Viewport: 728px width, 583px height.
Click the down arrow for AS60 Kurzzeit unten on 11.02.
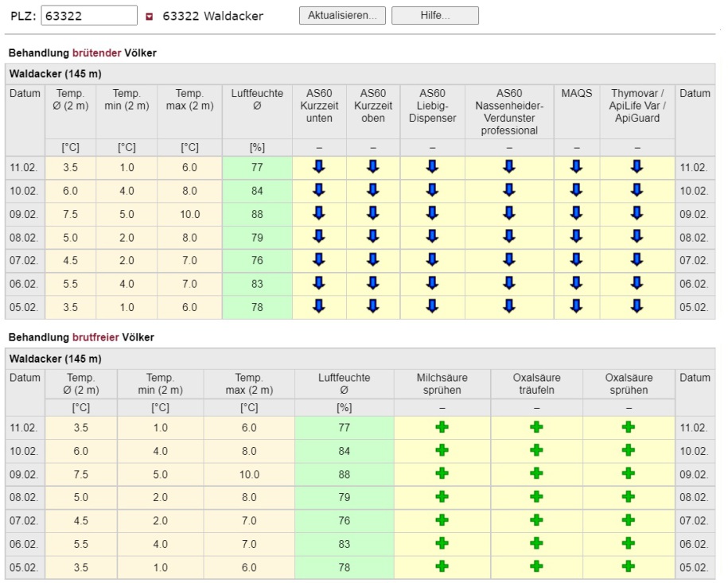(319, 167)
